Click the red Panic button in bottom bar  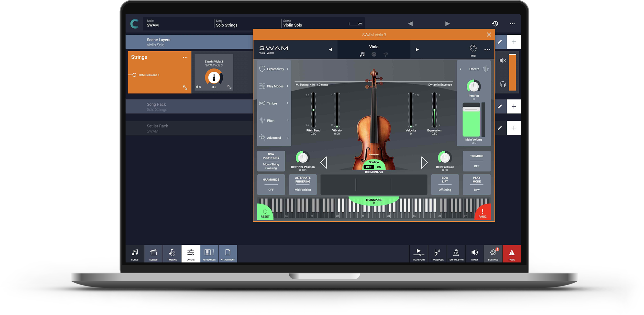(x=512, y=254)
